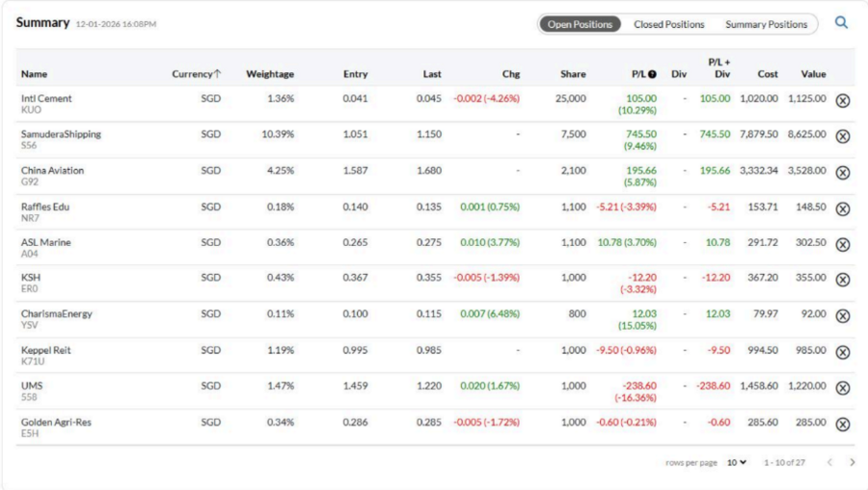
Task: Switch to Closed Positions view
Action: [668, 24]
